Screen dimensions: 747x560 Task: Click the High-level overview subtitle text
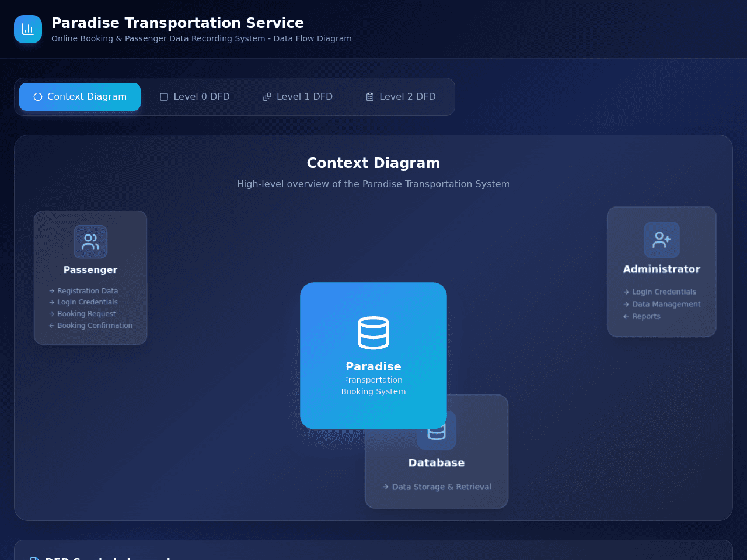pos(373,184)
